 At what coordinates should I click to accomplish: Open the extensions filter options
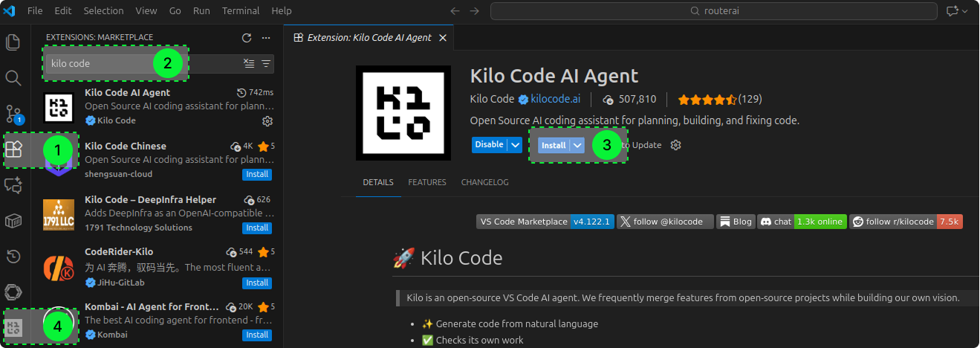tap(266, 64)
